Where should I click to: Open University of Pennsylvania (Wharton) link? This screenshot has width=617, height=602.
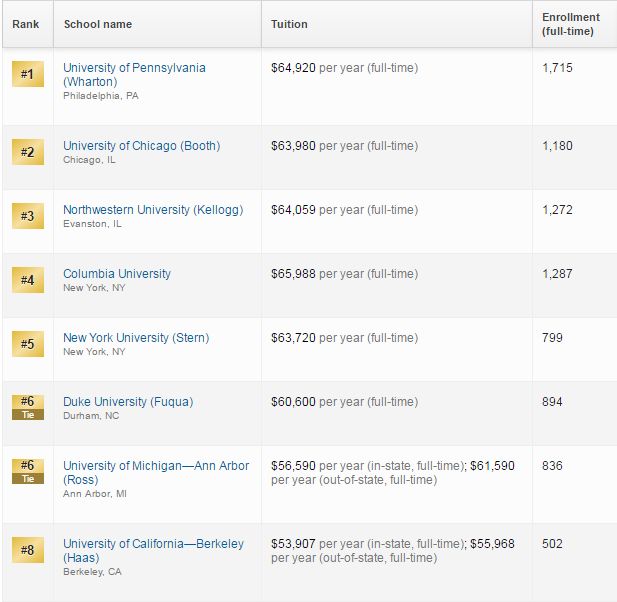[x=134, y=74]
